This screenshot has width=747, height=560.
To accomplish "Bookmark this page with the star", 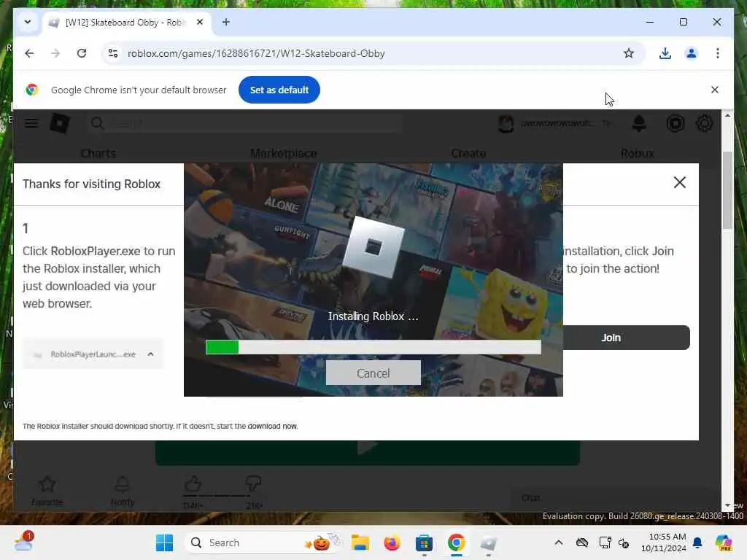I will coord(629,53).
